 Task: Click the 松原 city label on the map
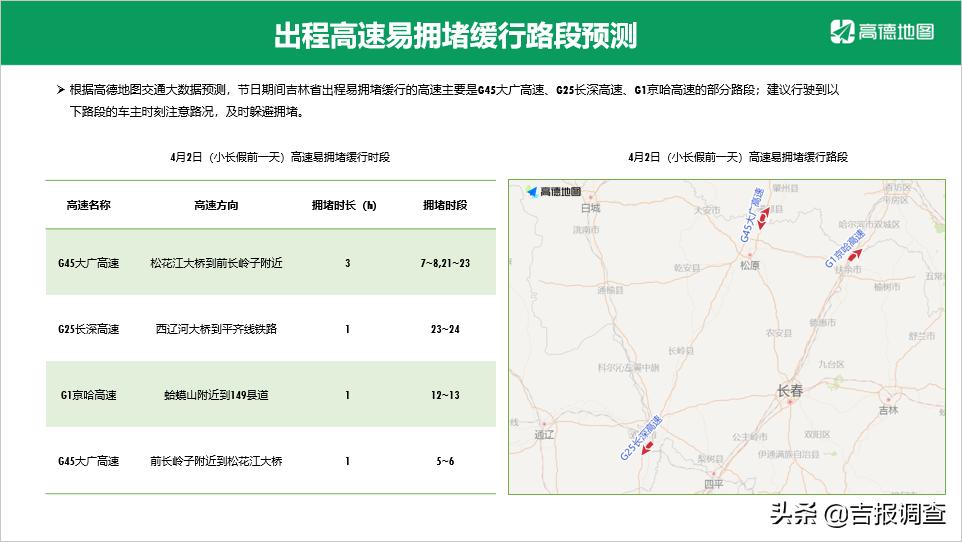tap(749, 265)
